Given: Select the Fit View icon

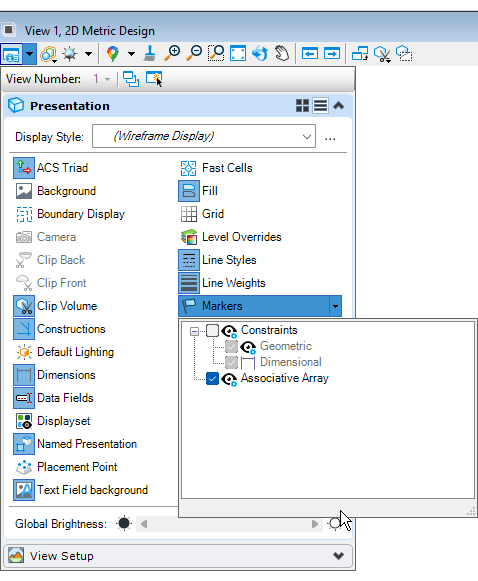Looking at the screenshot, I should coord(238,53).
